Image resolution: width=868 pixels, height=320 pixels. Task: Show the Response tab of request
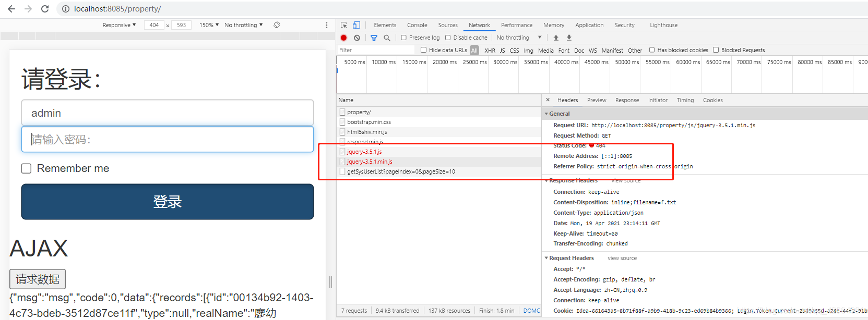[627, 100]
